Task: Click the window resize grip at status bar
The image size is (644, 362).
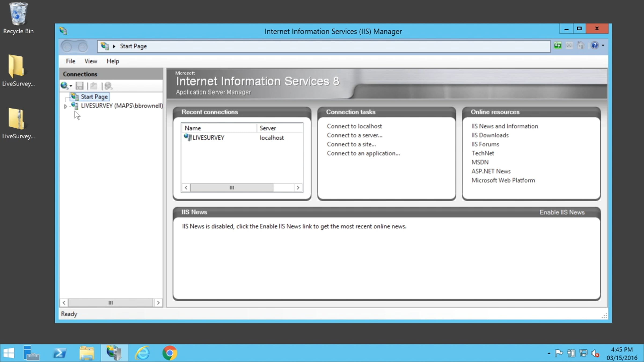Action: 604,316
